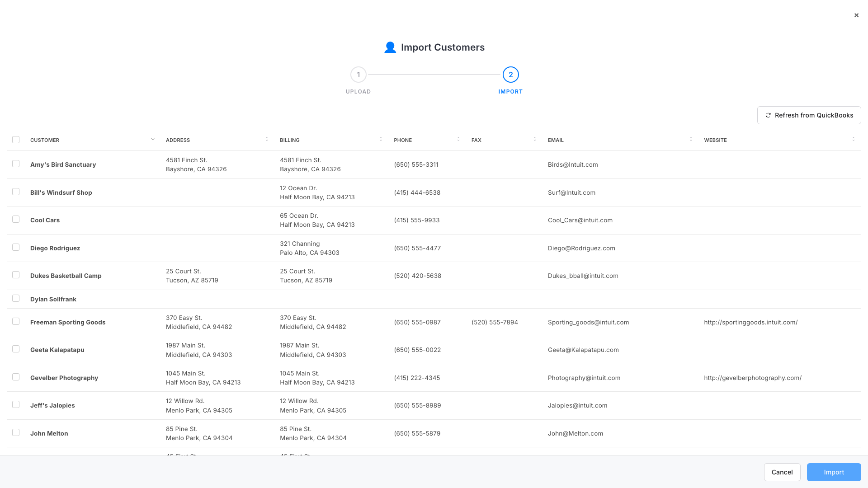The image size is (868, 488).
Task: Click the refresh icon in Refresh from QuickBooks
Action: [768, 116]
